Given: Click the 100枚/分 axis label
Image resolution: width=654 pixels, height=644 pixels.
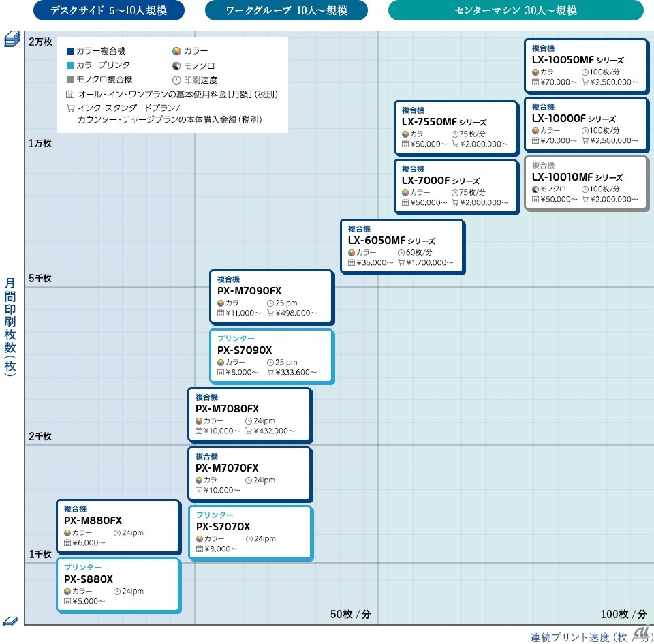Looking at the screenshot, I should pos(623,615).
